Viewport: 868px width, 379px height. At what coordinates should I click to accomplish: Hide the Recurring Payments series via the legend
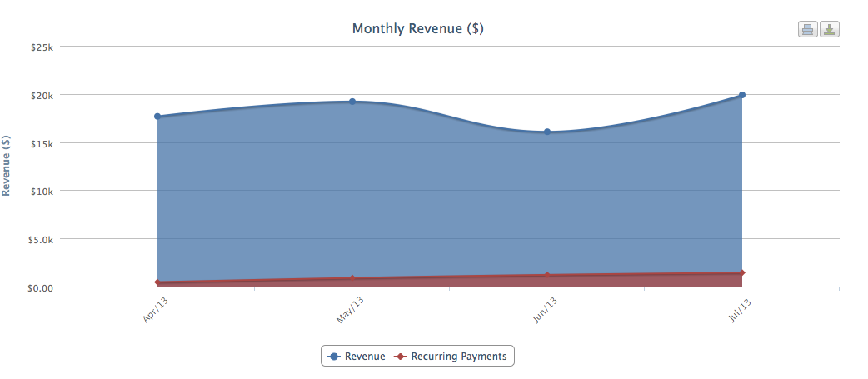[x=451, y=357]
